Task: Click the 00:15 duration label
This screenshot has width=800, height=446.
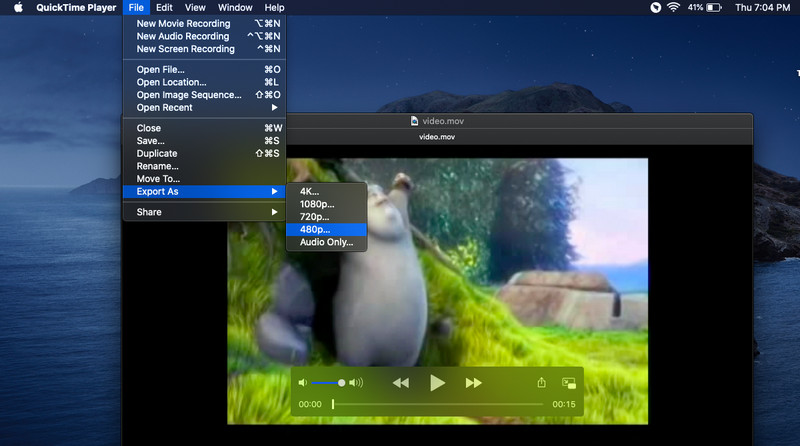Action: click(564, 404)
